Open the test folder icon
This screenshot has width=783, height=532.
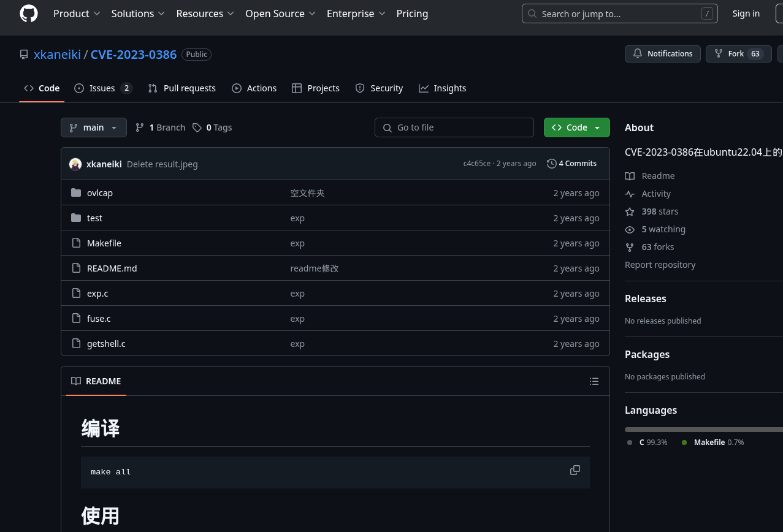pos(76,218)
